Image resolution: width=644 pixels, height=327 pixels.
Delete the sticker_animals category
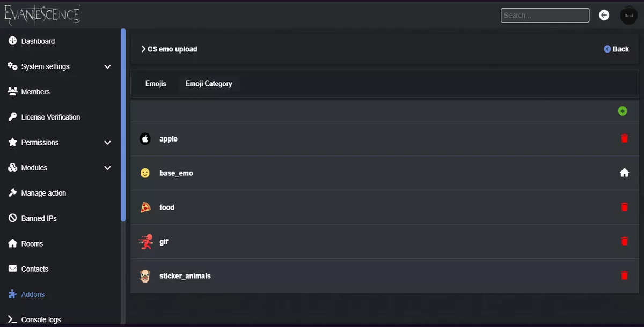[624, 276]
